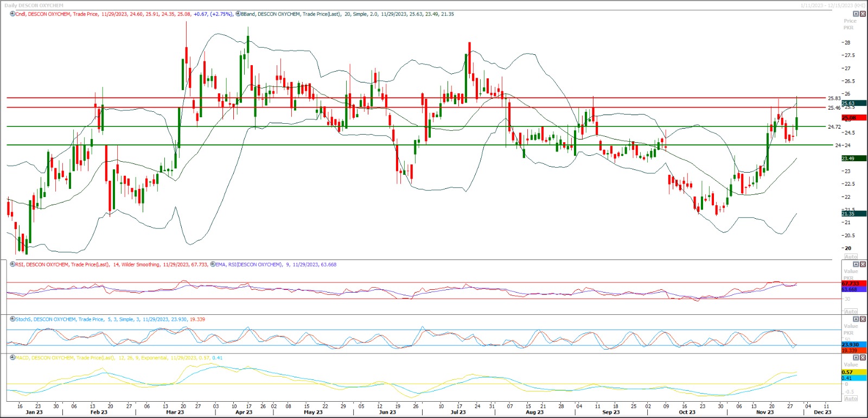Toggle Auto scaling on the price axis
The width and height of the screenshot is (868, 418).
(x=851, y=256)
